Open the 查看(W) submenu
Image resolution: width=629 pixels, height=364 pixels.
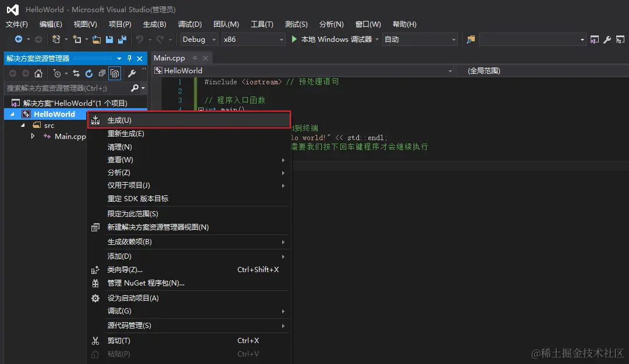point(189,160)
